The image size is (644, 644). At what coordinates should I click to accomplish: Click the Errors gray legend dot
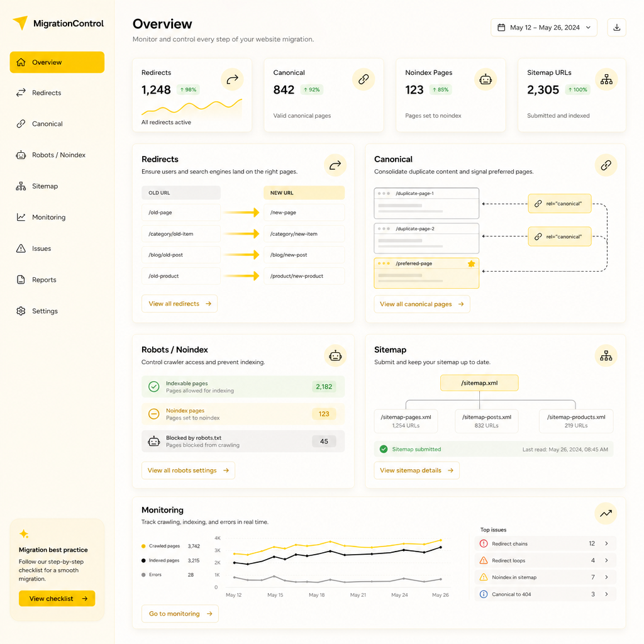pos(143,575)
